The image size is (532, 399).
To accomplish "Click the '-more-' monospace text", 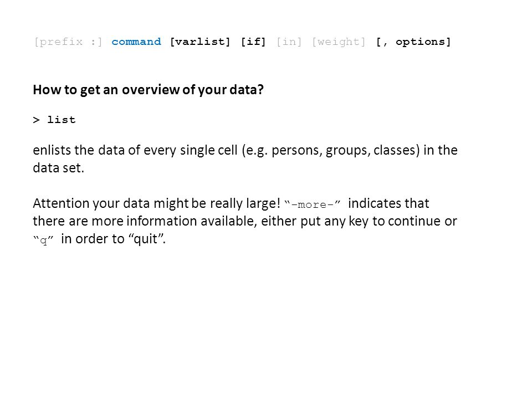I will click(x=312, y=204).
